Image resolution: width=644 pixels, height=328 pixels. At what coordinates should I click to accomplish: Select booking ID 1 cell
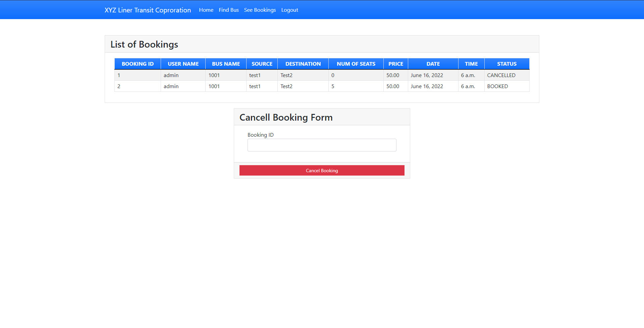[x=138, y=75]
